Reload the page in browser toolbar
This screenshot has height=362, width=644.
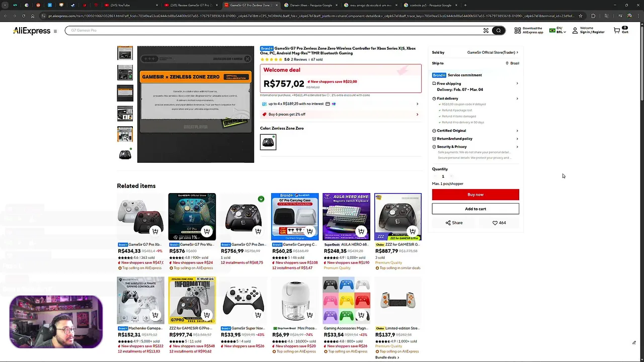[23, 16]
